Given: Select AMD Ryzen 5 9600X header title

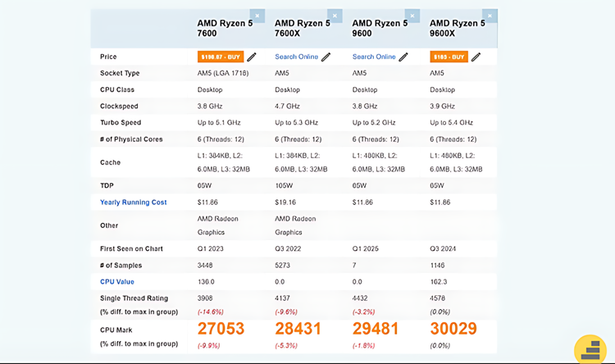Looking at the screenshot, I should 458,28.
